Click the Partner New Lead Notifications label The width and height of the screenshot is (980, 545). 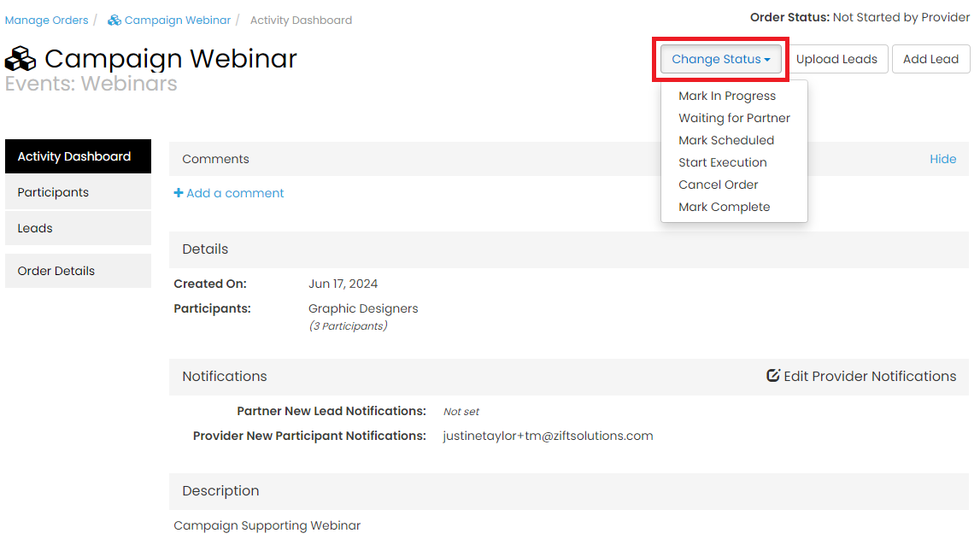[332, 411]
